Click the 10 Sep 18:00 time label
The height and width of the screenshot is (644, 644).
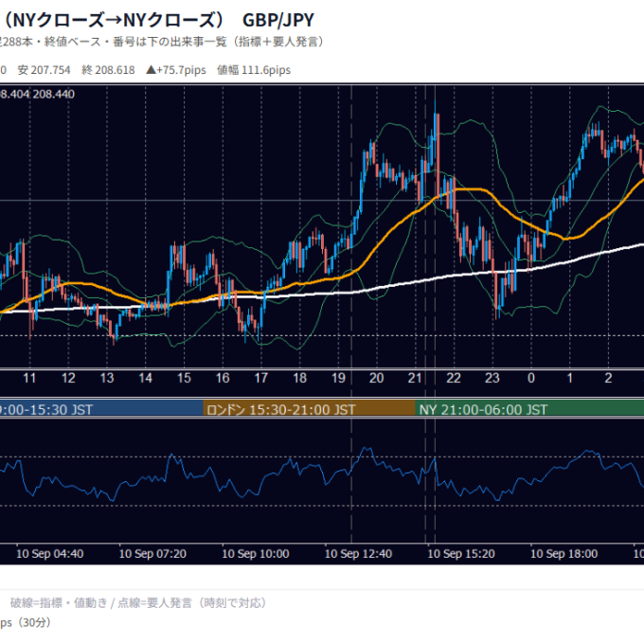(x=563, y=554)
